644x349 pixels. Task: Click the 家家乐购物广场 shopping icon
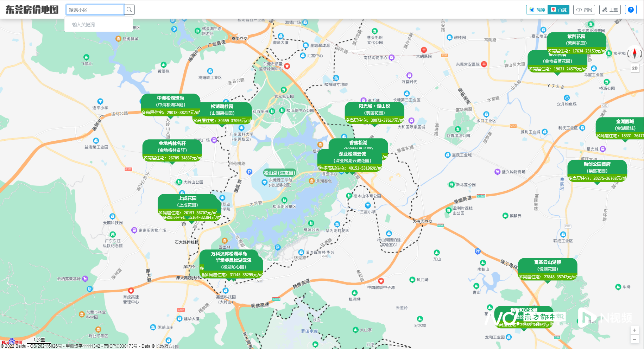pyautogui.click(x=134, y=230)
